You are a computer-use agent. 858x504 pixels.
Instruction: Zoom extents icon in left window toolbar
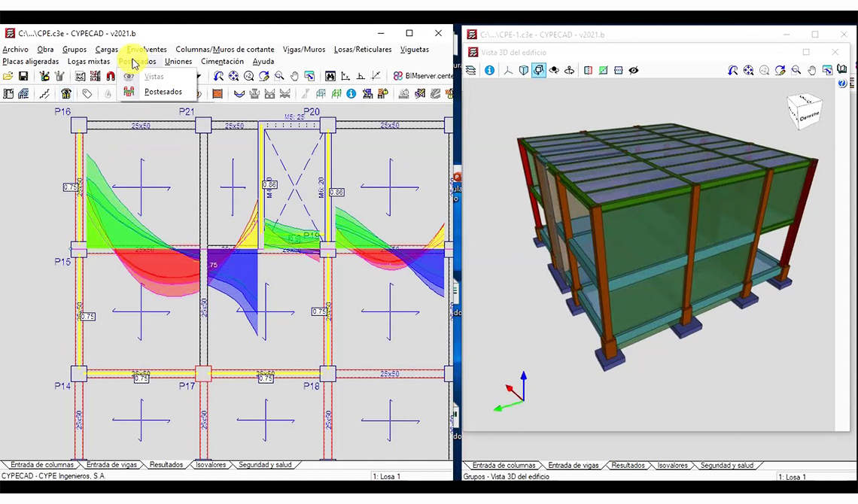(x=233, y=76)
